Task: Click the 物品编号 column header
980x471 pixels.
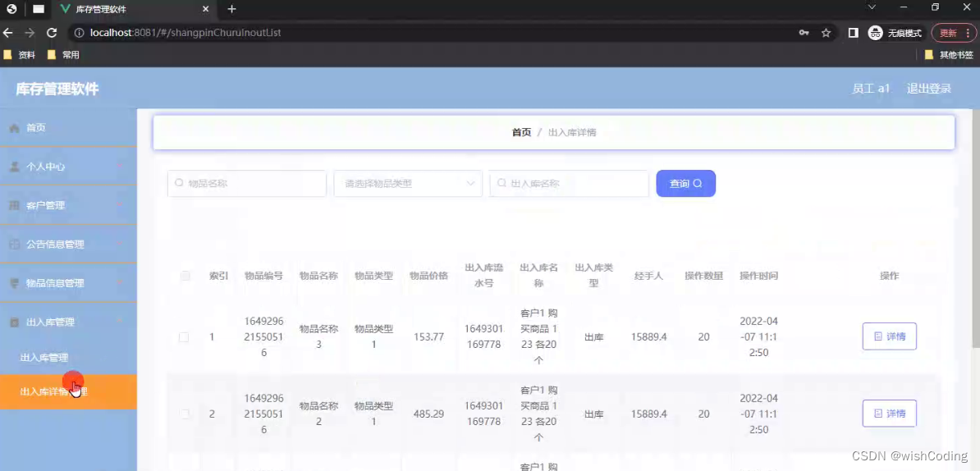Action: 263,276
